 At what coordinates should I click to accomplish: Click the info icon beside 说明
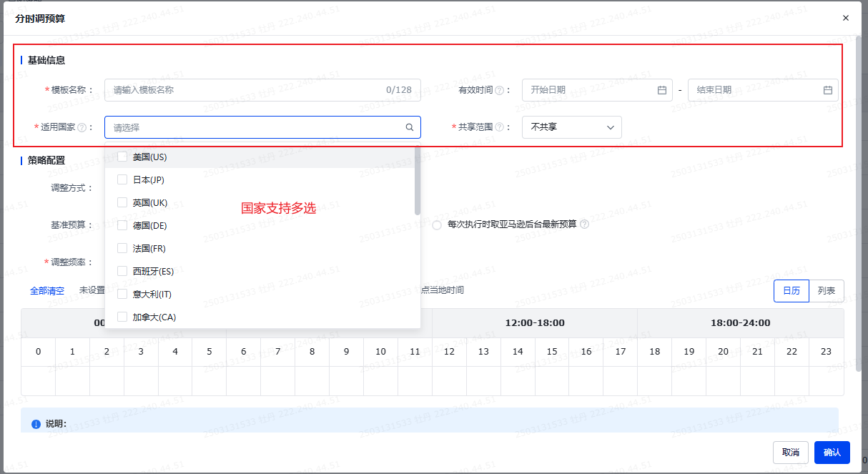click(x=36, y=425)
